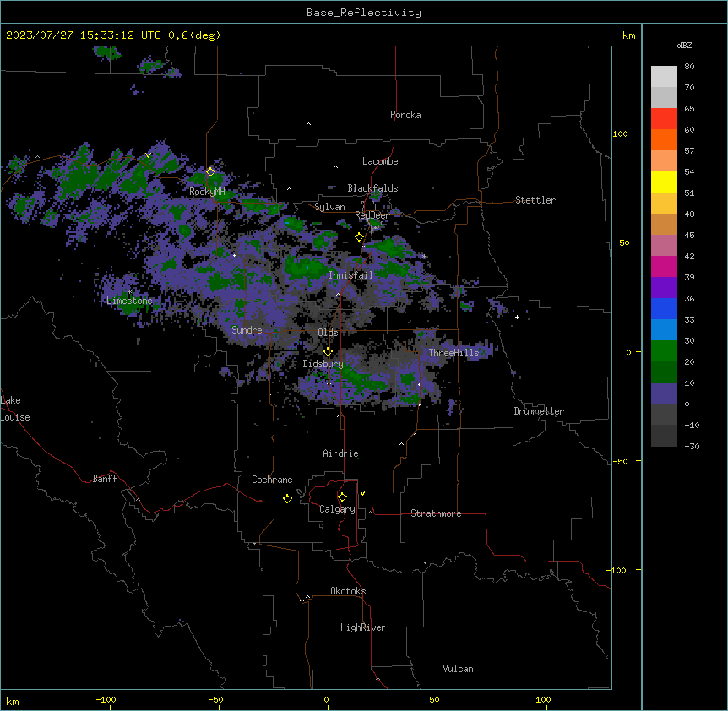
Task: Click the yellow diamond marker near RockyMH
Action: [211, 171]
